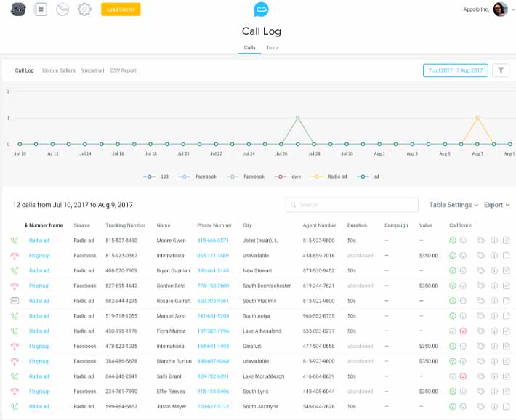This screenshot has width=516, height=420.
Task: Click the hashtag numbers icon in top bar
Action: 41,9
